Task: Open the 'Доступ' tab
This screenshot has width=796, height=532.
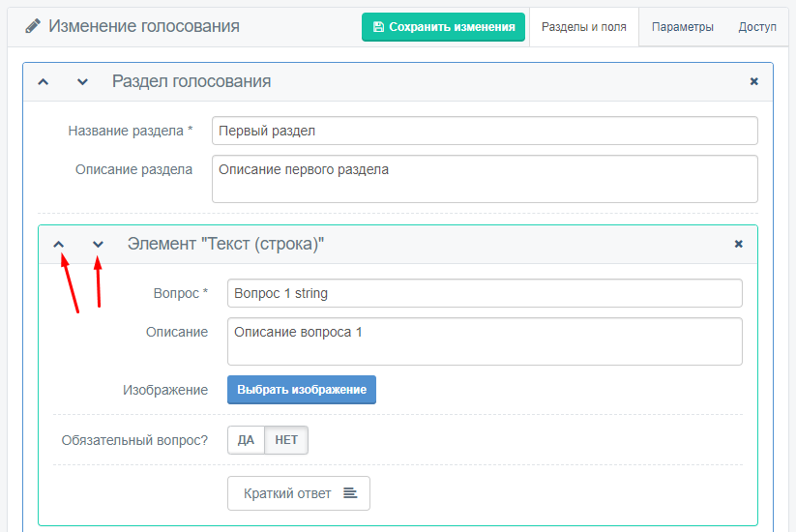Action: click(x=757, y=27)
